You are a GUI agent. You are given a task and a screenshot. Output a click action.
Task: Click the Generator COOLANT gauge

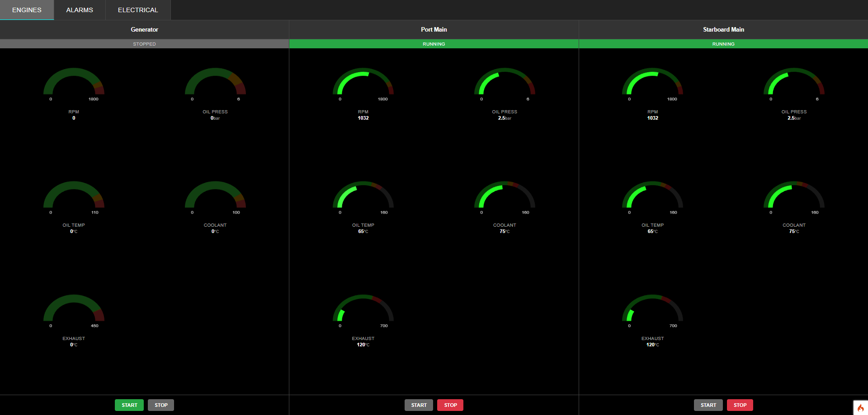click(215, 199)
